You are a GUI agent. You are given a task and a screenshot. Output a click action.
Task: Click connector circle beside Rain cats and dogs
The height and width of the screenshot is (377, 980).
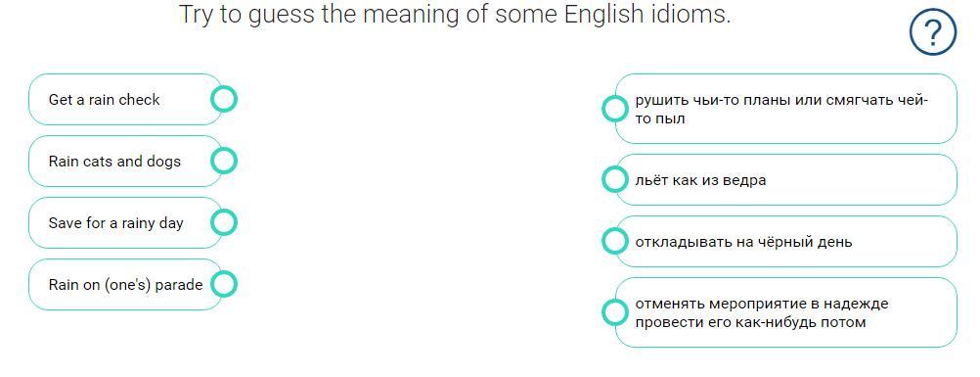click(x=224, y=161)
